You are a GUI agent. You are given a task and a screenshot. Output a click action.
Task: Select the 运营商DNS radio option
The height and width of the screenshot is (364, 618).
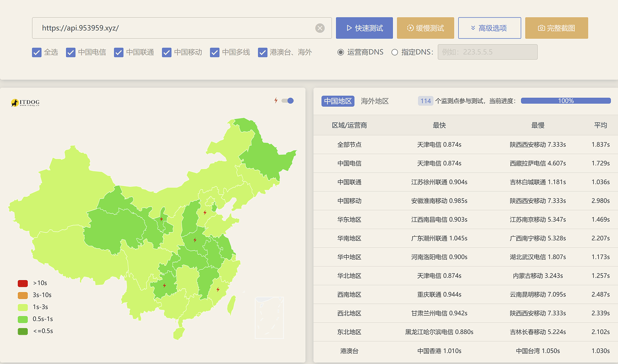tap(341, 52)
